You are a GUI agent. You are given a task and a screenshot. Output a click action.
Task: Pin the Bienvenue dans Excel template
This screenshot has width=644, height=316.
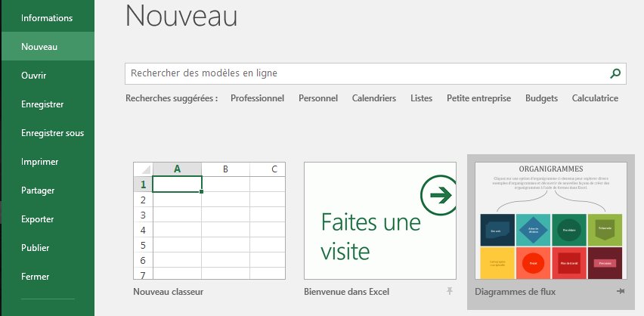tap(450, 291)
